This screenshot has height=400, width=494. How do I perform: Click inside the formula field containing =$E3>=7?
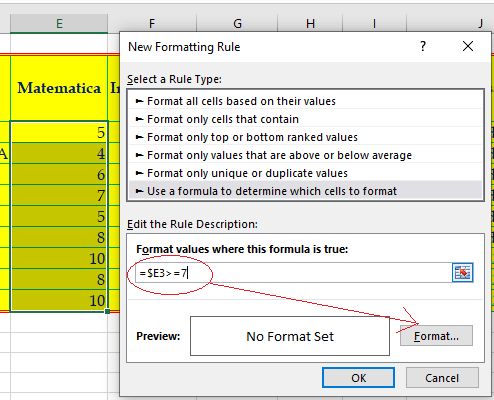click(x=293, y=273)
